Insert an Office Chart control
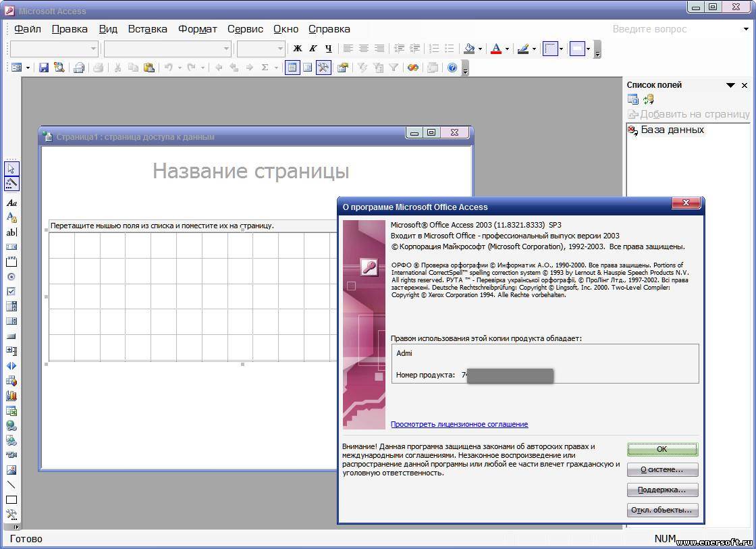756x549 pixels. pyautogui.click(x=11, y=396)
